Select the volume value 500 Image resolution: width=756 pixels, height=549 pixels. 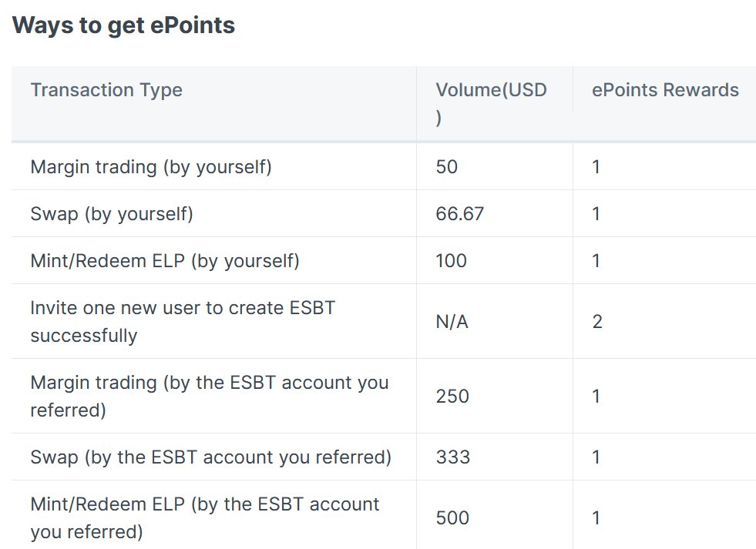tap(452, 517)
